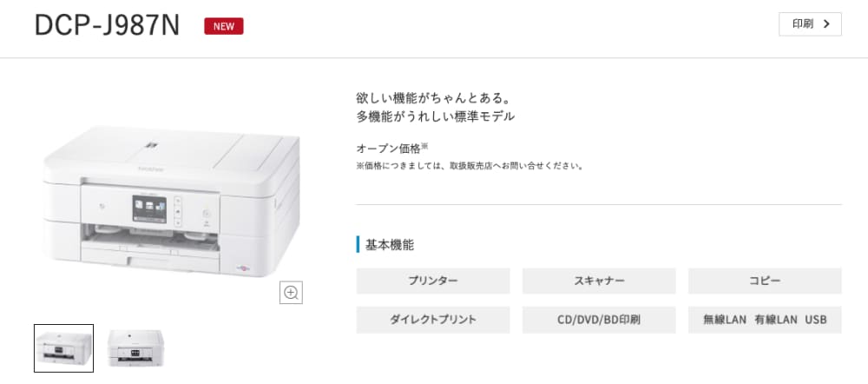Select the second printer thumbnail
Image resolution: width=868 pixels, height=384 pixels.
135,348
